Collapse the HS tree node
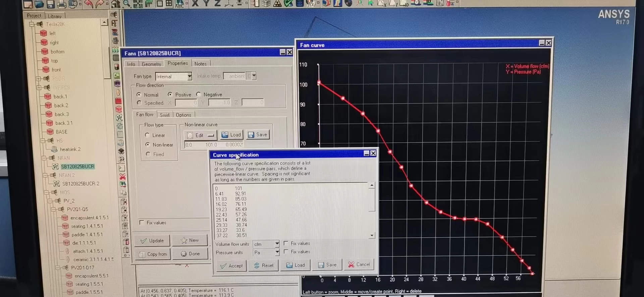The image size is (644, 297). [x=43, y=140]
